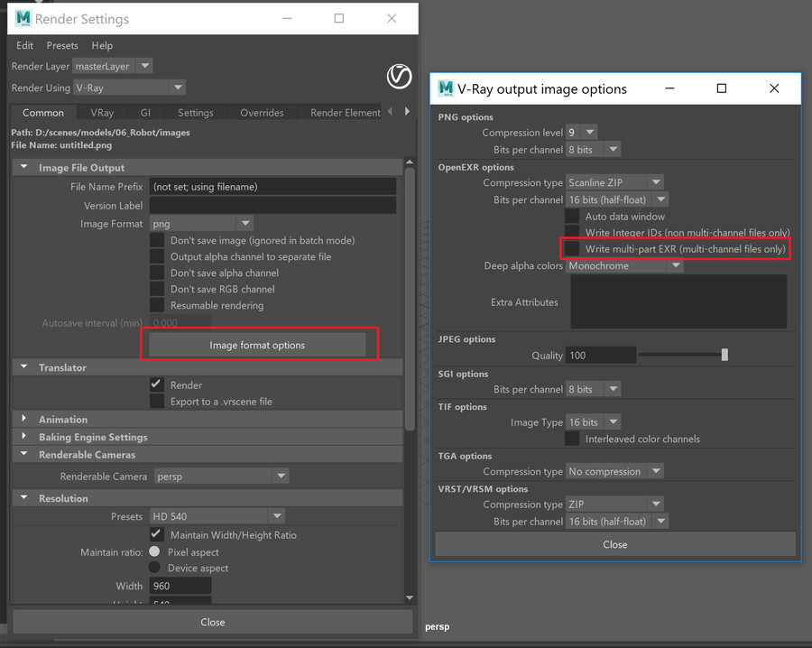The width and height of the screenshot is (812, 648).
Task: Expand the Baking Engine Settings section
Action: pos(23,437)
